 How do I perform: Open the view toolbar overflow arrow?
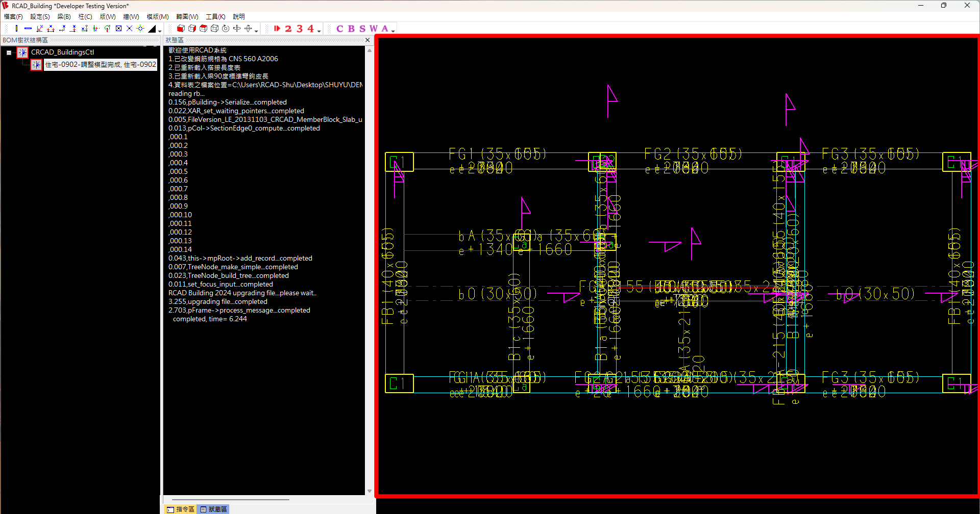coord(256,31)
